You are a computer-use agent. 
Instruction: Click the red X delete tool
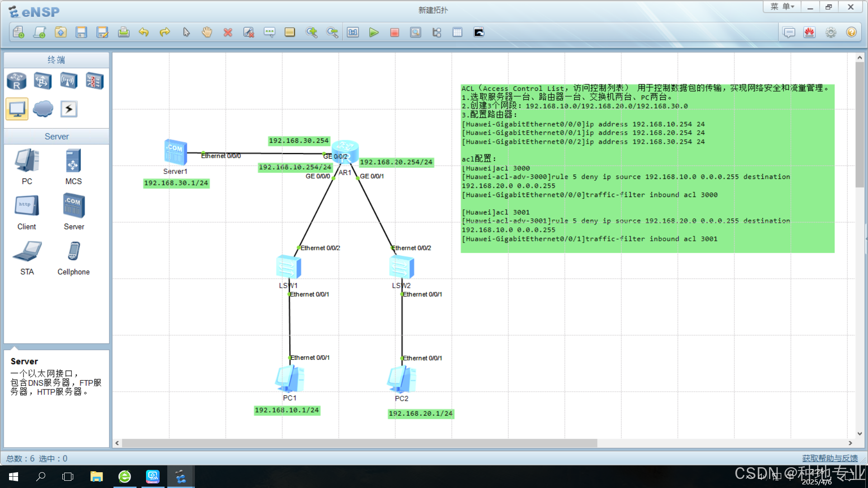click(x=228, y=33)
